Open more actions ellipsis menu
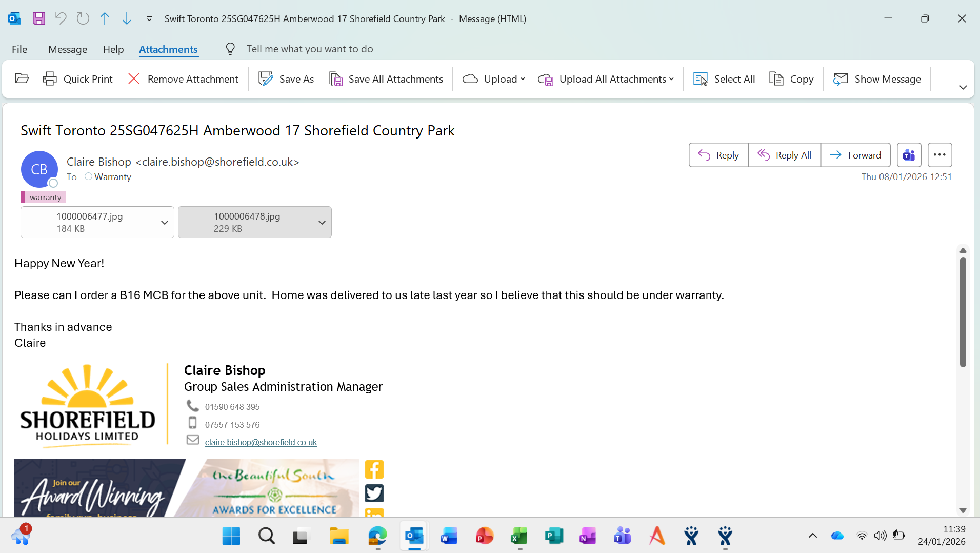Screen dimensions: 980x553 coord(940,155)
